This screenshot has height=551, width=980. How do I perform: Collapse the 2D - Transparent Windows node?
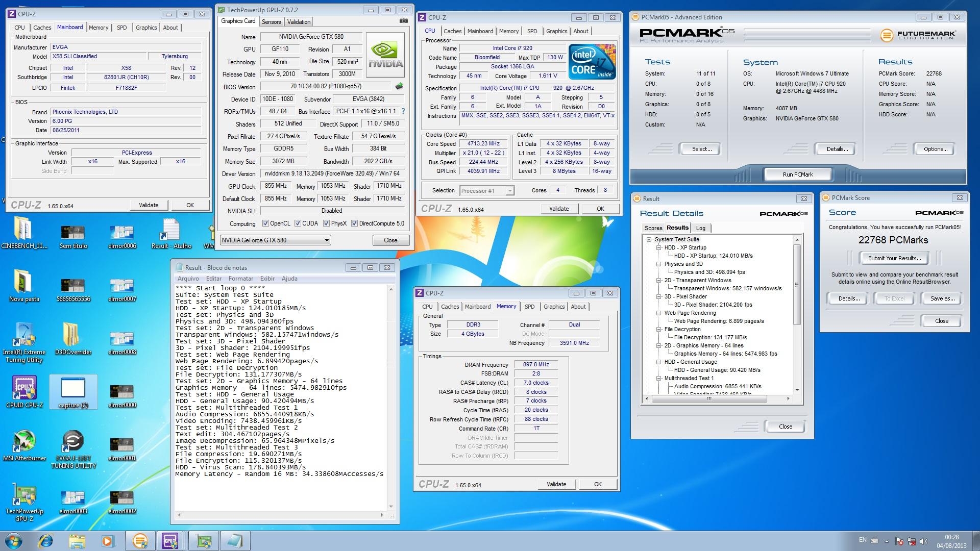click(658, 280)
